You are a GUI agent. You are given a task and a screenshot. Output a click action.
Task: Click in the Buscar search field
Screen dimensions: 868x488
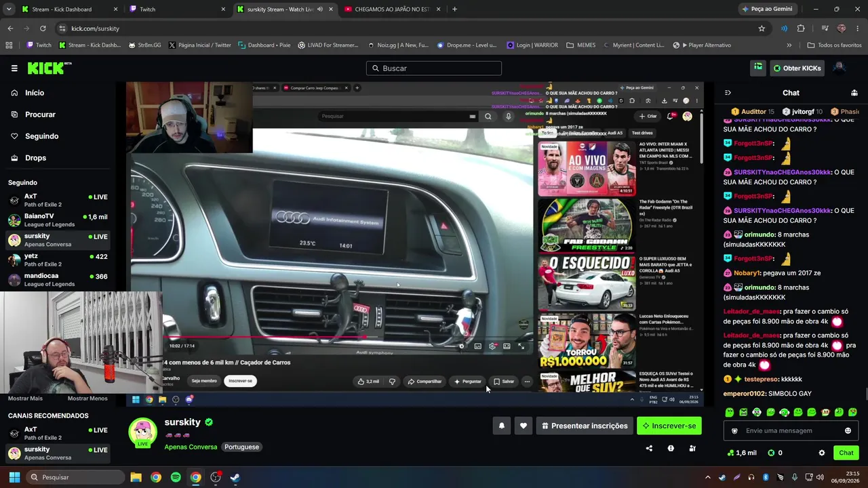tap(434, 68)
